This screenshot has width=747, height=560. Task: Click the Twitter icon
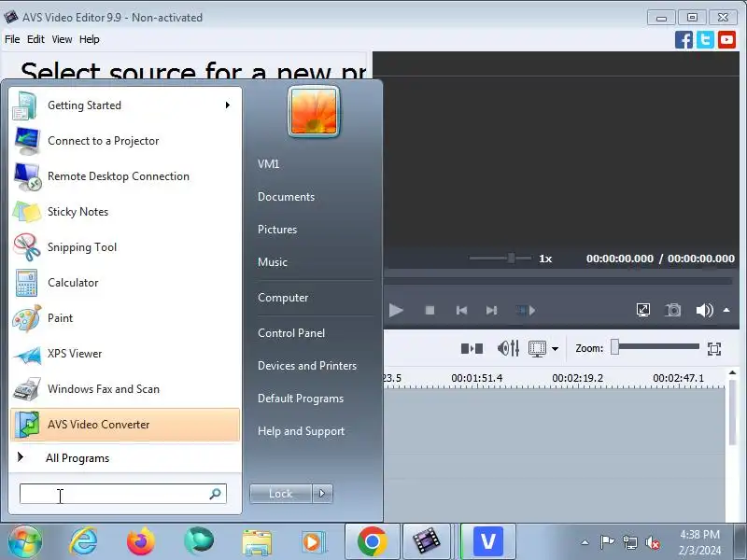click(705, 40)
